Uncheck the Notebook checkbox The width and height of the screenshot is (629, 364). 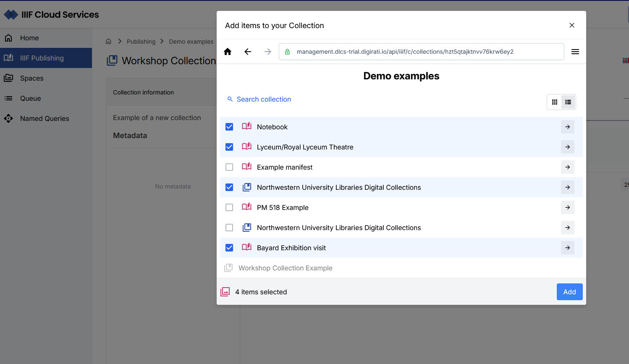[x=229, y=127]
